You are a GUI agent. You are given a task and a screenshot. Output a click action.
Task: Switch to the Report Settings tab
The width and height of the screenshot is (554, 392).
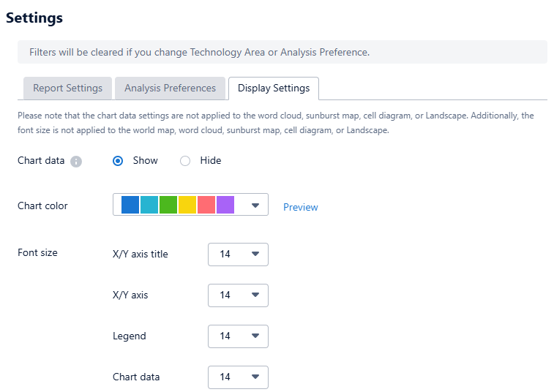tap(67, 88)
